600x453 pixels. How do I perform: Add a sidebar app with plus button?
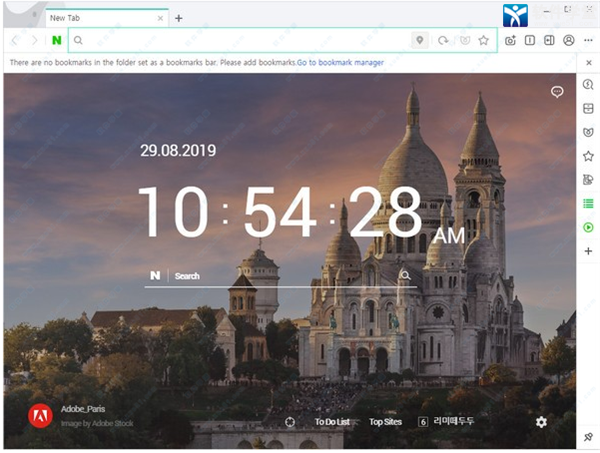click(588, 251)
